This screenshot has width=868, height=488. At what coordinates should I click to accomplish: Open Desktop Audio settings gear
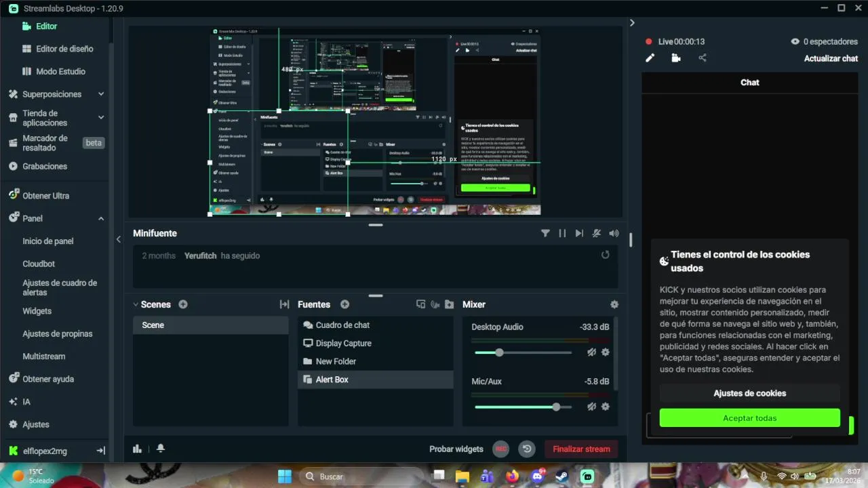606,352
